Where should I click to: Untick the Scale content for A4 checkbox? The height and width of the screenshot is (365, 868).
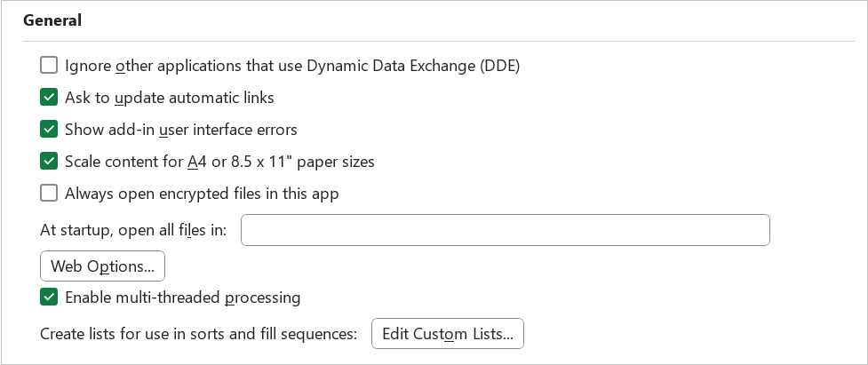tap(49, 162)
